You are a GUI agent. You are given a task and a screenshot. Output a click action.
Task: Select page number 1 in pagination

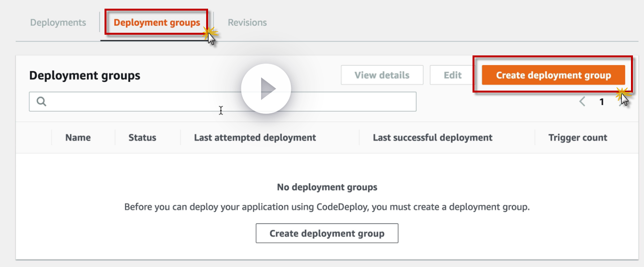click(602, 102)
